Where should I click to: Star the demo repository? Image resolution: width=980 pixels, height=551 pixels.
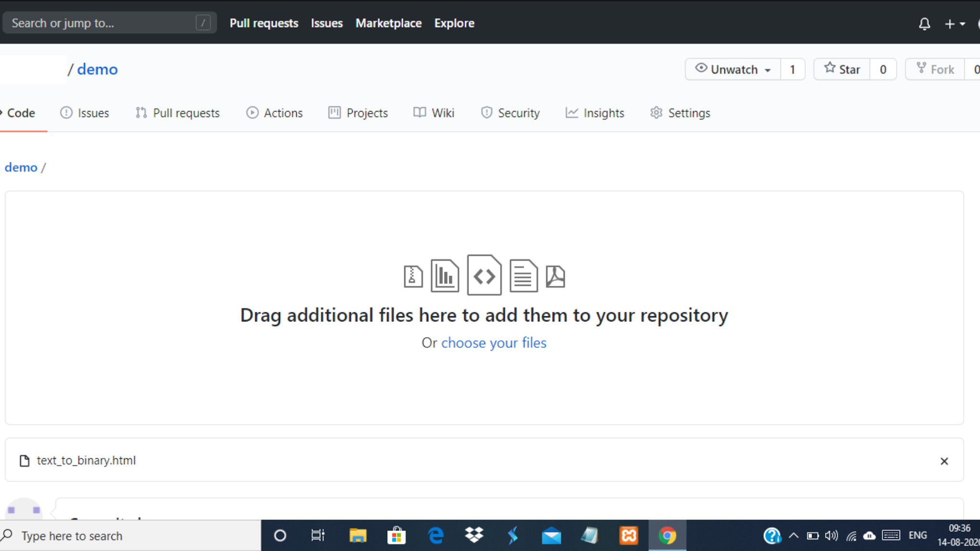(x=842, y=69)
